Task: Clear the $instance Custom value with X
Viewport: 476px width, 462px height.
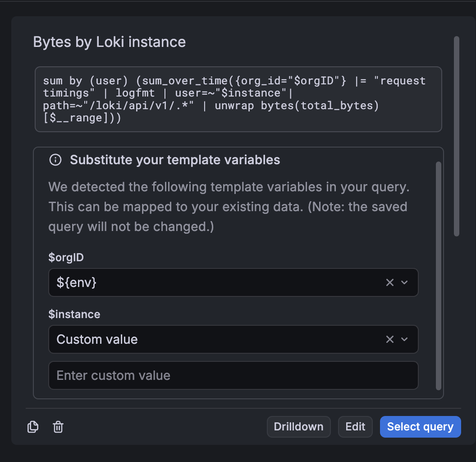Action: coord(390,339)
